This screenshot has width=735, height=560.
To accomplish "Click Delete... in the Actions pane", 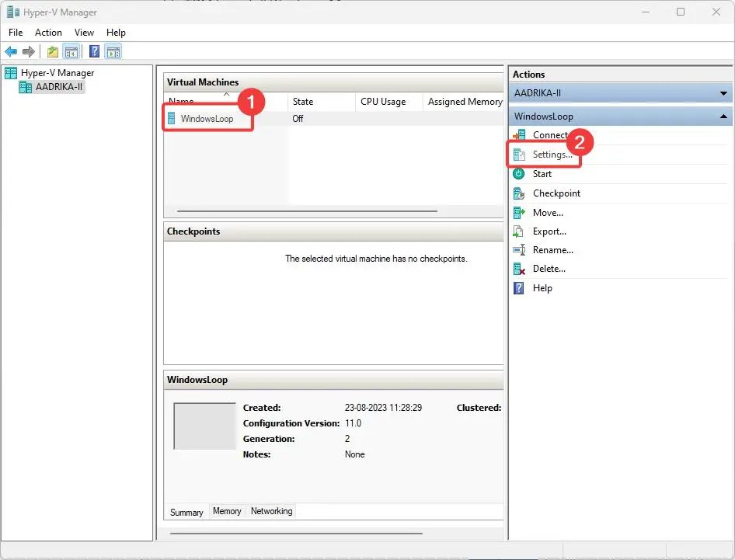I will (549, 269).
